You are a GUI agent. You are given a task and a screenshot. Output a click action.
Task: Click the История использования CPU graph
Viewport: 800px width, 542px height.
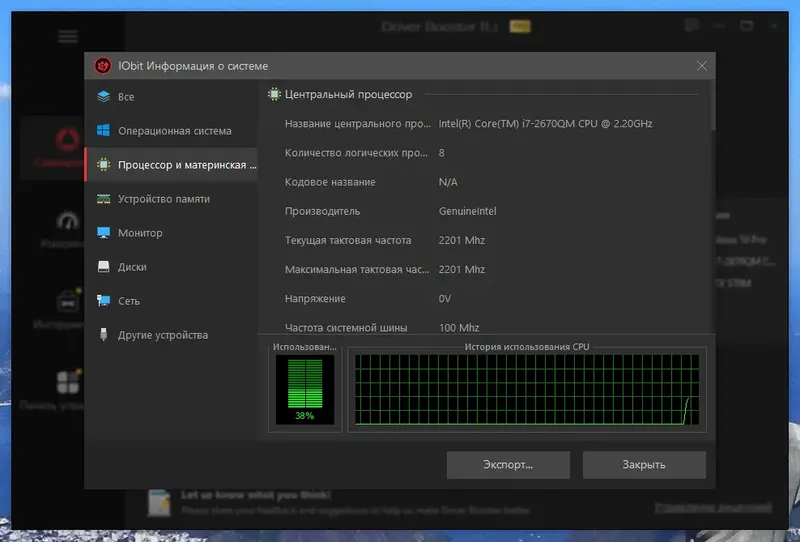coord(527,389)
